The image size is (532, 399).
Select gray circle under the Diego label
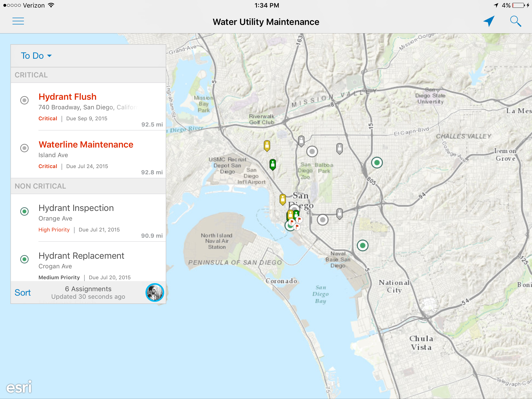click(x=295, y=208)
